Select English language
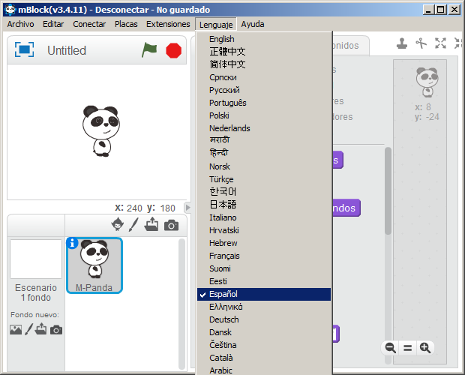The image size is (465, 375). click(x=264, y=39)
